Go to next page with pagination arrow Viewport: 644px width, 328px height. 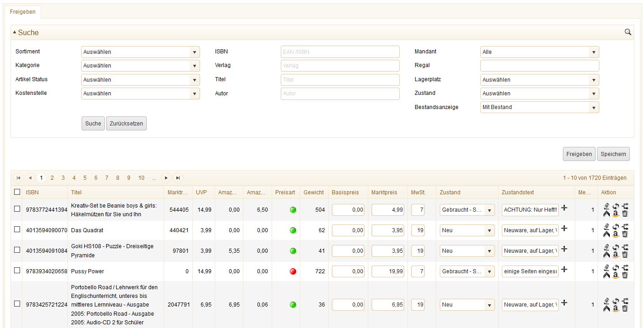[166, 178]
